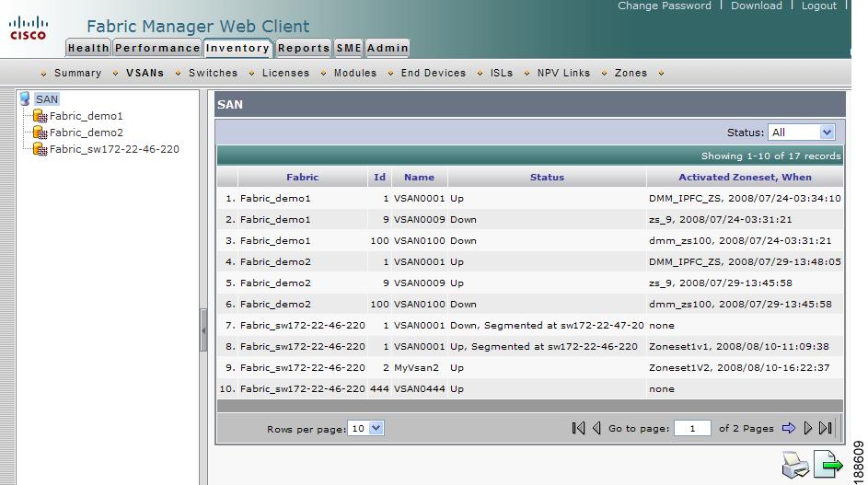
Task: Open the End Devices submenu
Action: [434, 73]
